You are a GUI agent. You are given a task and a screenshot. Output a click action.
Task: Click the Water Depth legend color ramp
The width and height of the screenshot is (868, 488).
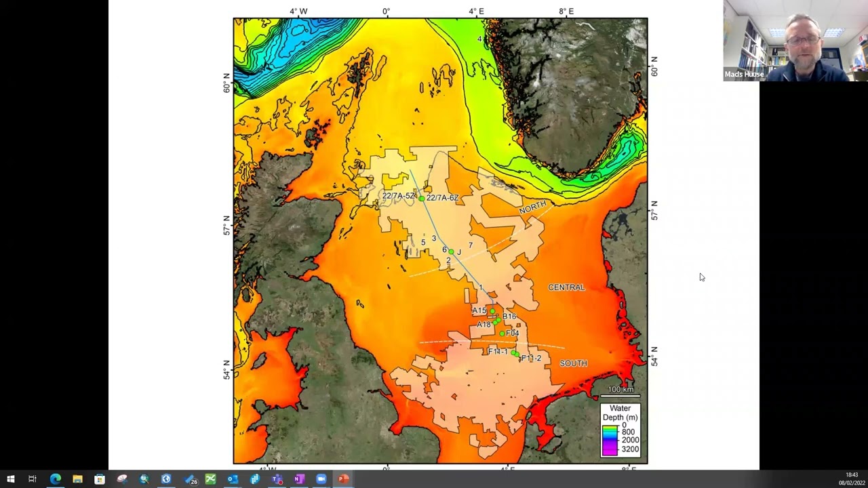tap(609, 440)
